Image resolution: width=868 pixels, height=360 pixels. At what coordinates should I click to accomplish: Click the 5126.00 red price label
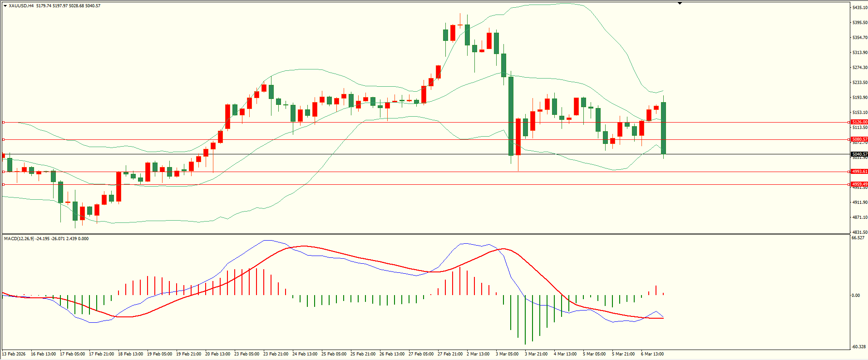[859, 122]
